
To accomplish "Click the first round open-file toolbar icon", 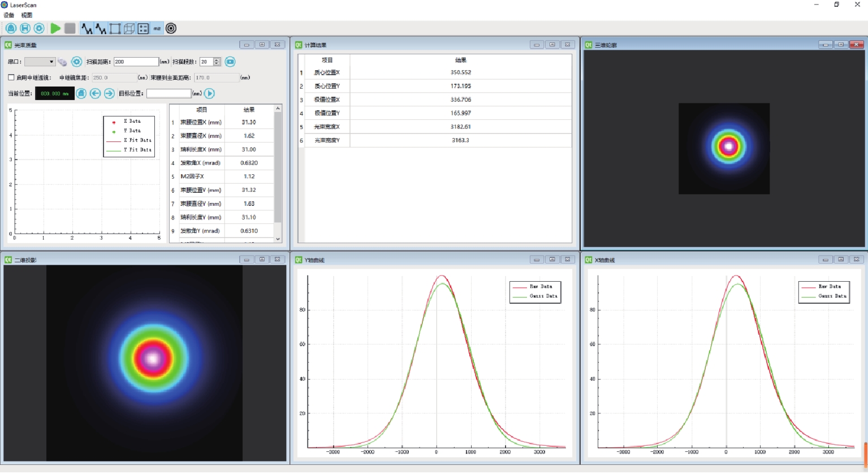I will click(11, 28).
